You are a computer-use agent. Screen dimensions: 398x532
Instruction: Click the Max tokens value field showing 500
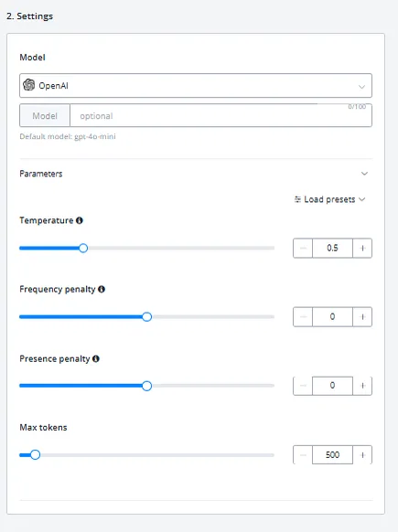(332, 455)
